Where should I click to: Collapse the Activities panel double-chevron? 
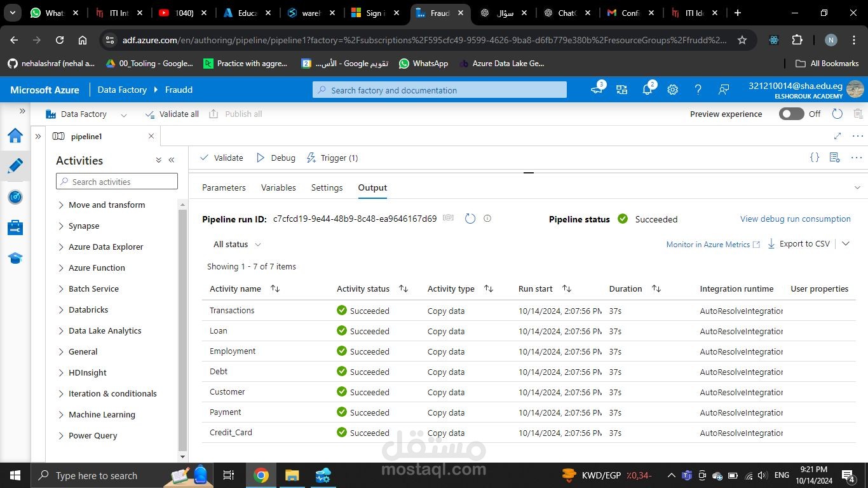click(172, 160)
